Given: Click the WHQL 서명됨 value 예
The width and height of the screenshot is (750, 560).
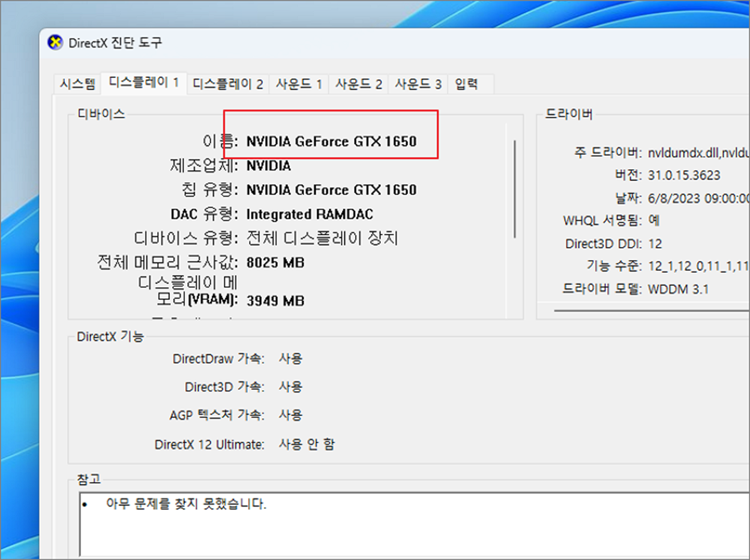Looking at the screenshot, I should (x=654, y=221).
